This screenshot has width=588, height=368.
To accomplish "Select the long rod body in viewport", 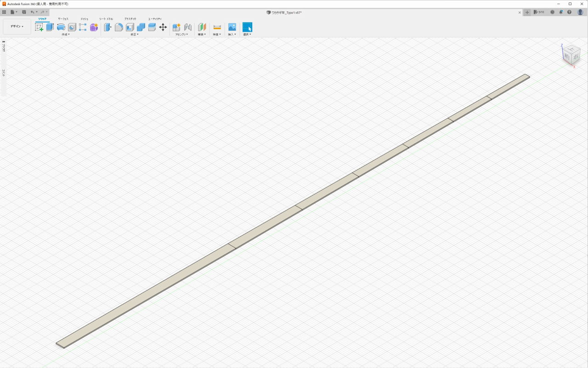I will click(x=293, y=211).
